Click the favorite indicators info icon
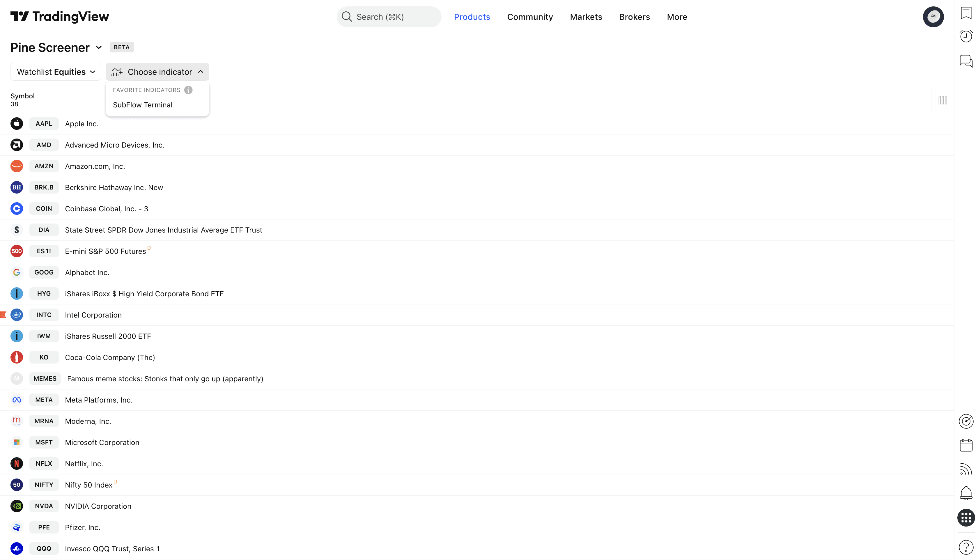Screen dimensions: 978x560 pos(188,90)
